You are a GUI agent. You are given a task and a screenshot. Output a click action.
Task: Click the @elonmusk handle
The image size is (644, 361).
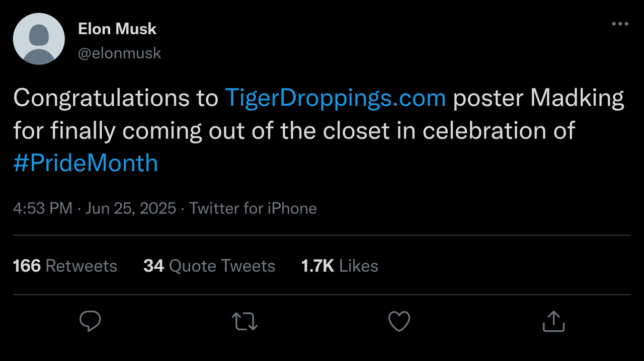120,53
